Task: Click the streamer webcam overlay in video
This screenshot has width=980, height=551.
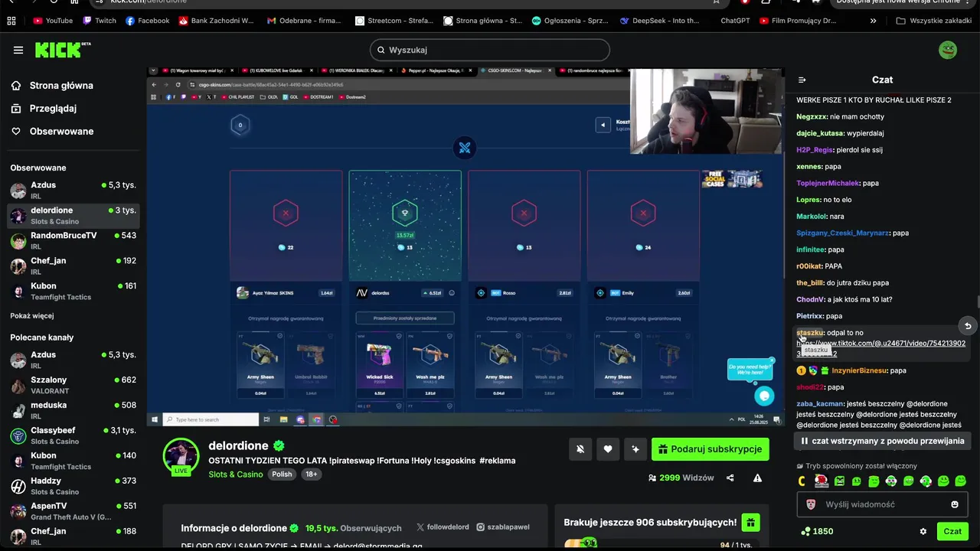Action: pyautogui.click(x=705, y=112)
